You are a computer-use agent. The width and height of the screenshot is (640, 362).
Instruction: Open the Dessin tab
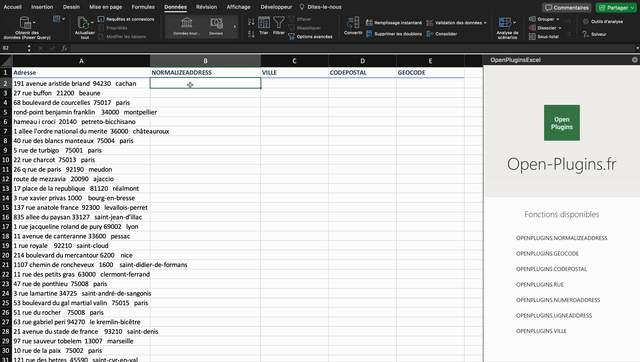pos(71,7)
